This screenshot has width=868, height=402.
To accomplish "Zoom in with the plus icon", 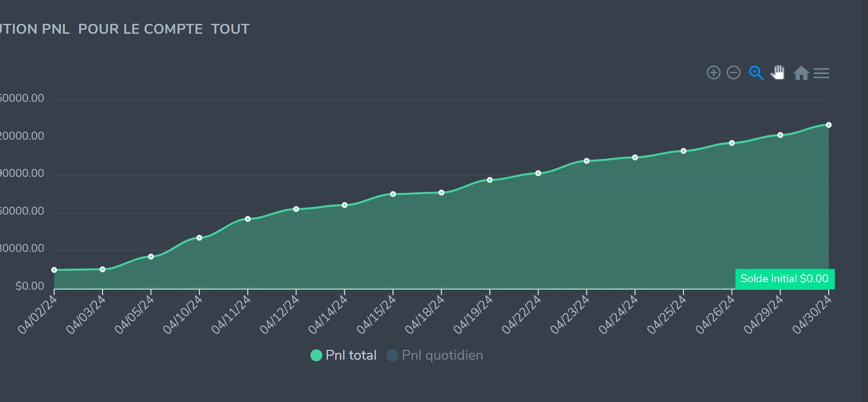I will coord(713,73).
